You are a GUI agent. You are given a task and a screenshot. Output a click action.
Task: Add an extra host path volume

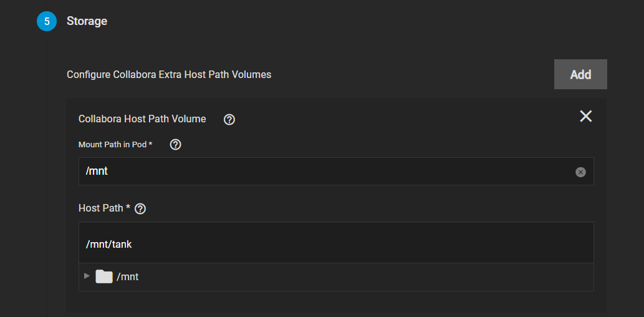(x=580, y=74)
